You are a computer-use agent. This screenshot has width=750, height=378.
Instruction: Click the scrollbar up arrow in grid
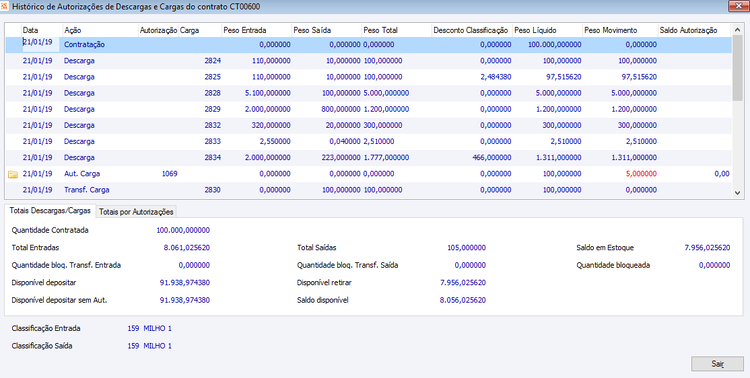(737, 30)
